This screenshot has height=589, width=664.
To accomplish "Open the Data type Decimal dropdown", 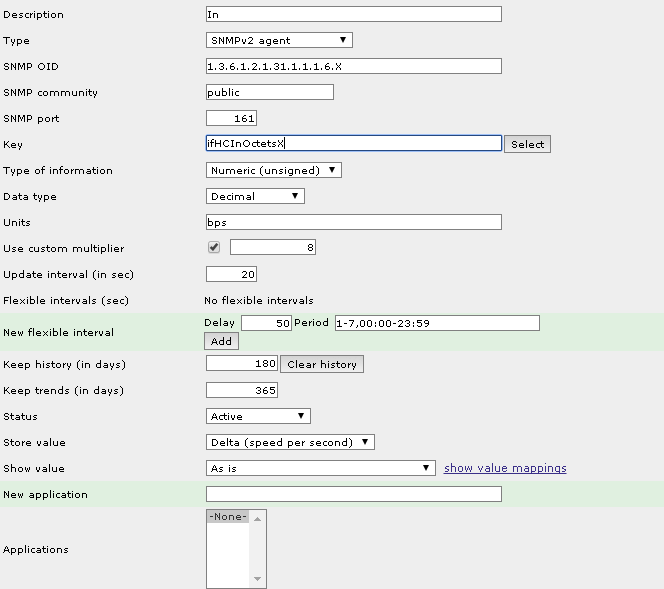I will [255, 197].
